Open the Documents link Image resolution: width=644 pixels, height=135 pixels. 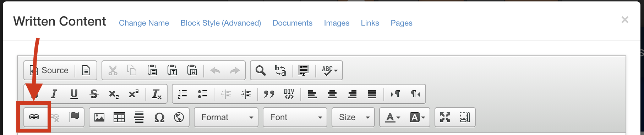tap(293, 23)
